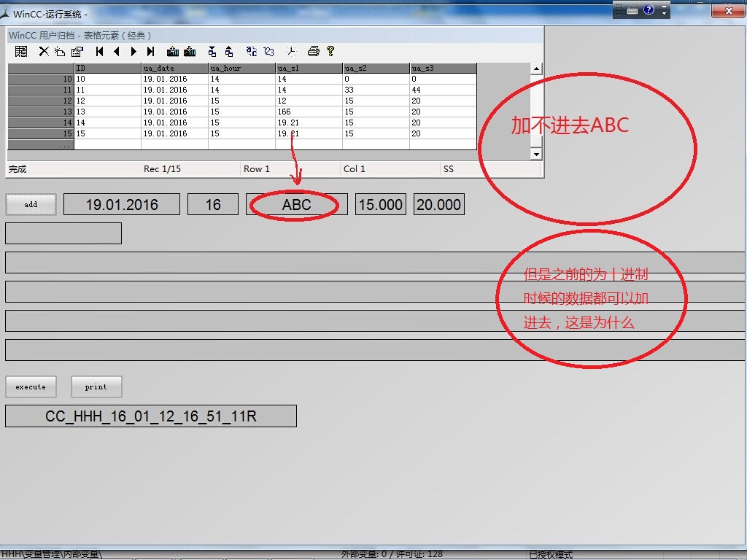Viewport: 747px width, 560px height.
Task: Click ua_hour cell in row 11
Action: [242, 90]
